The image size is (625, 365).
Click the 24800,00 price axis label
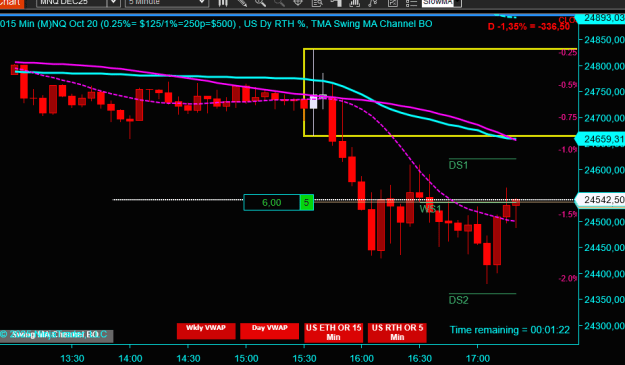(x=604, y=66)
